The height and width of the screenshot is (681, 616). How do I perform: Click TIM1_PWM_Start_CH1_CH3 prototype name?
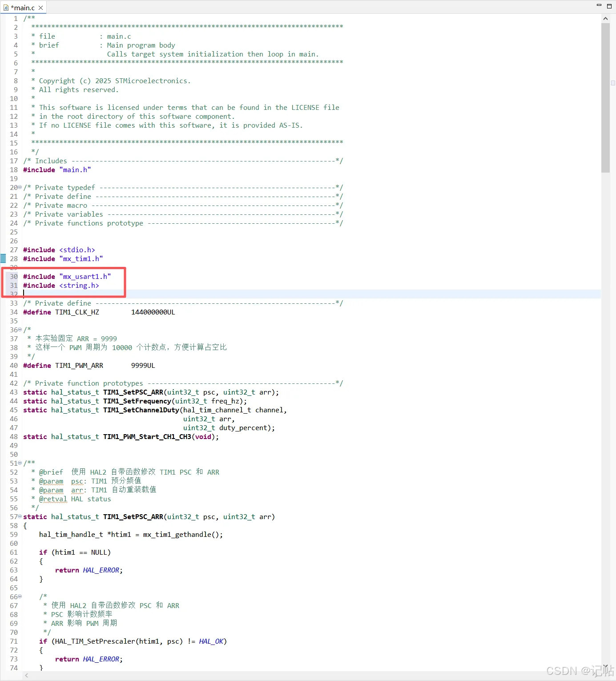(147, 436)
